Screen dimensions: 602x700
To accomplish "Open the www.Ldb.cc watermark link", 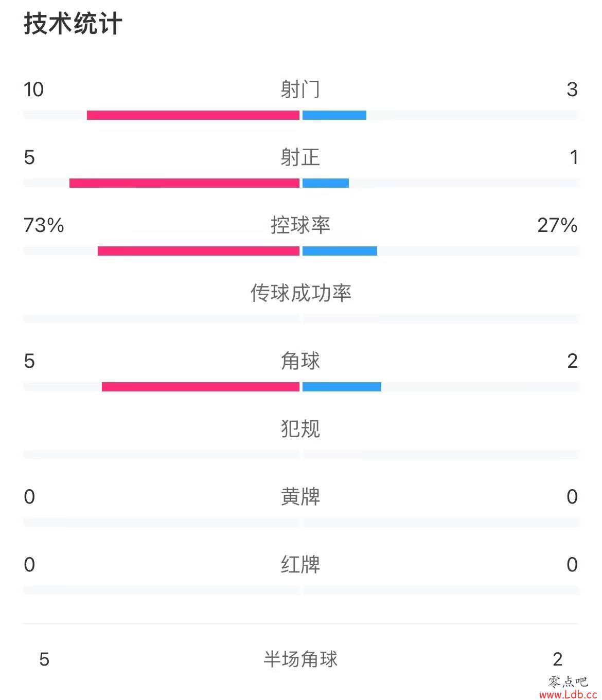I will pyautogui.click(x=568, y=694).
